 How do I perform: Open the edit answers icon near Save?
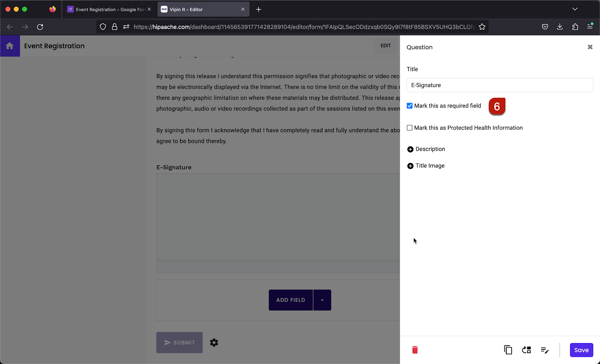(544, 350)
